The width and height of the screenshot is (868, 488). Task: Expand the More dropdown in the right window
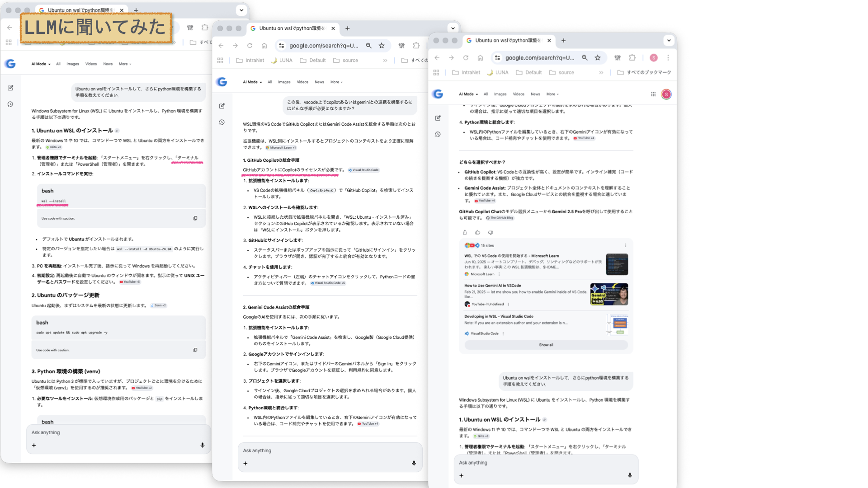552,94
